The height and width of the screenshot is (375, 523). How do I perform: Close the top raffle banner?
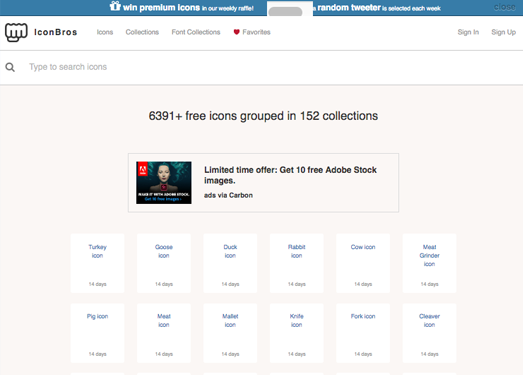[x=504, y=7]
